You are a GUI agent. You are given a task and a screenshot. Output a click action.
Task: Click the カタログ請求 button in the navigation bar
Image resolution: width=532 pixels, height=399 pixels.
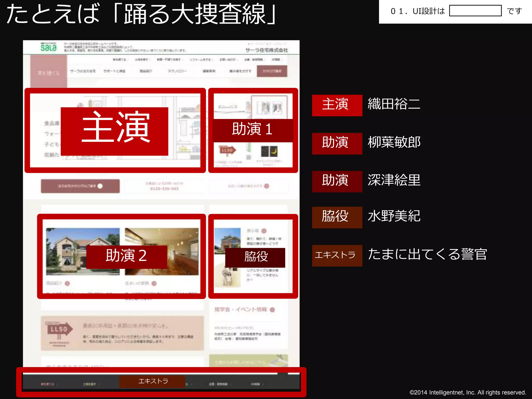click(272, 71)
